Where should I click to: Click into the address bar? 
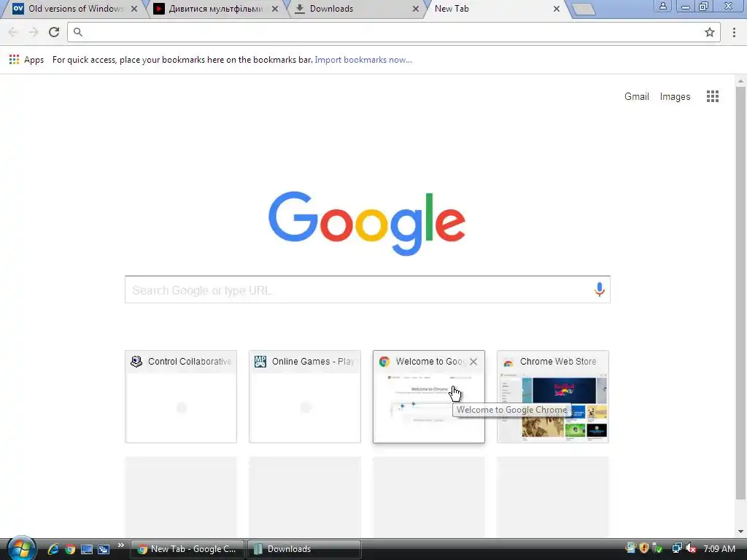click(x=388, y=32)
